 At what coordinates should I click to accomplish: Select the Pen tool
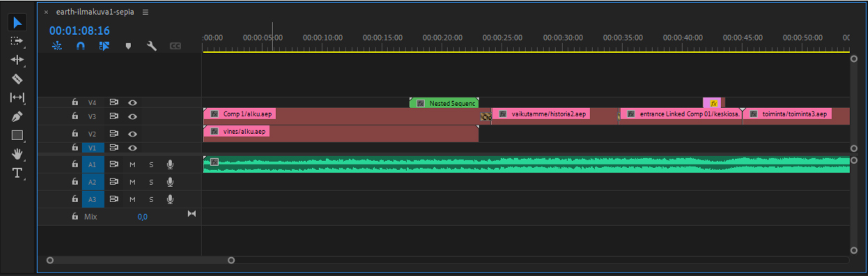point(17,116)
